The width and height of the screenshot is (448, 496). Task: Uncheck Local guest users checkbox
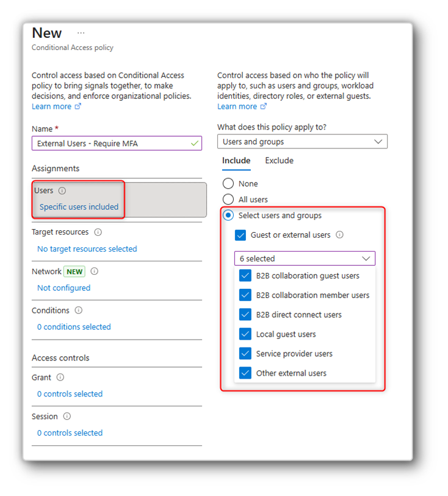click(245, 335)
